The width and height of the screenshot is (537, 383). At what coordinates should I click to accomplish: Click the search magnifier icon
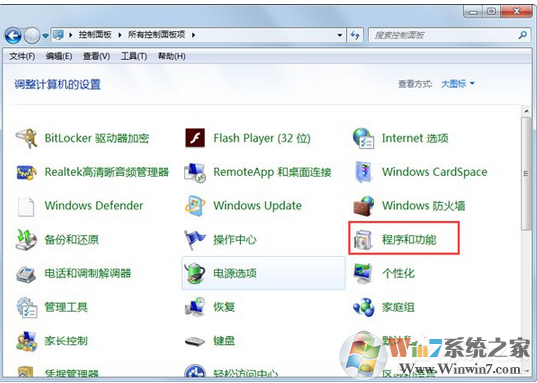point(523,35)
